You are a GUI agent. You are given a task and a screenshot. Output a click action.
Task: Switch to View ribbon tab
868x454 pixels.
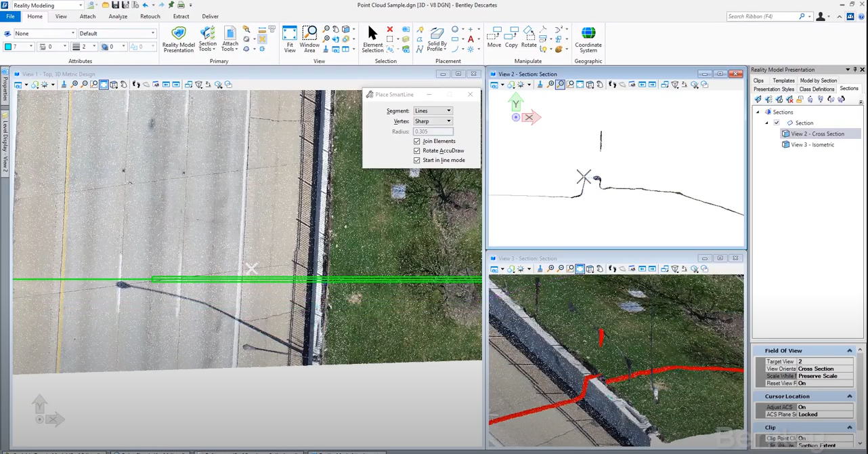click(x=61, y=16)
